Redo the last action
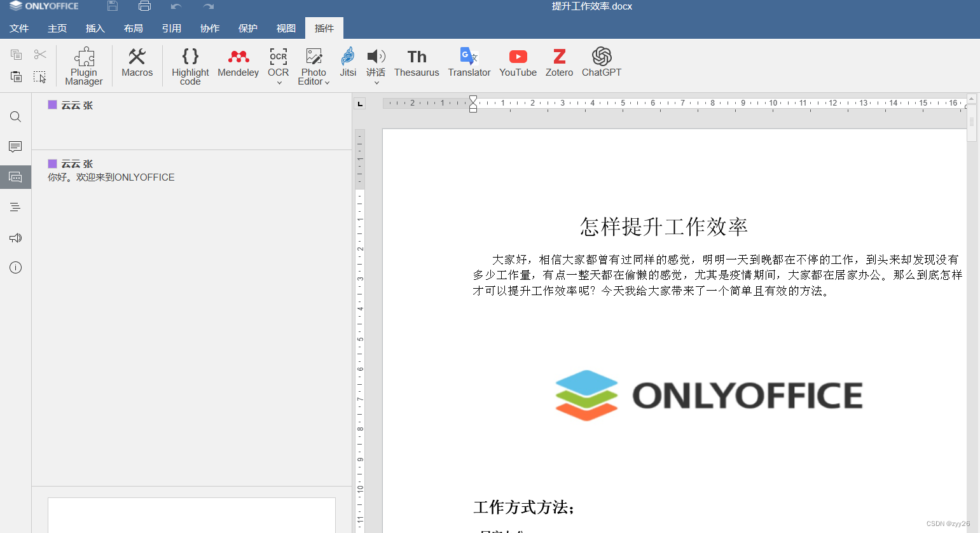980x533 pixels. tap(208, 6)
